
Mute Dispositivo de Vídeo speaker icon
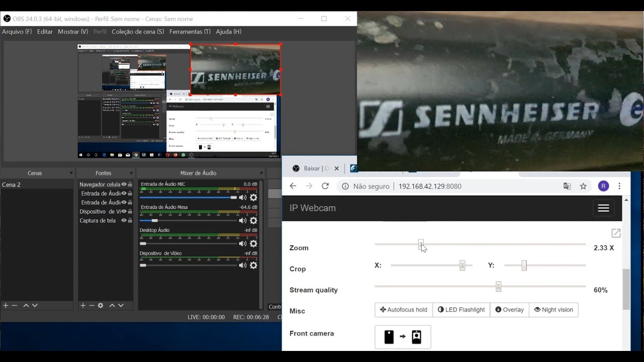[243, 265]
